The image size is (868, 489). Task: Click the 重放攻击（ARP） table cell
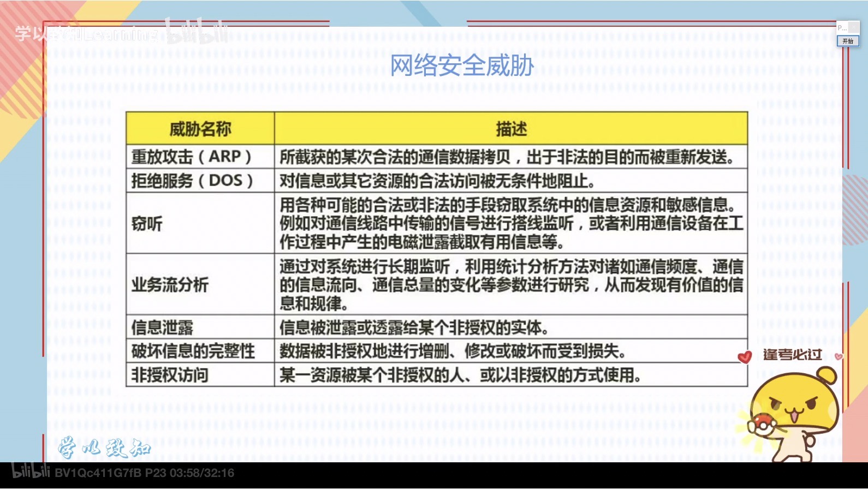point(191,157)
